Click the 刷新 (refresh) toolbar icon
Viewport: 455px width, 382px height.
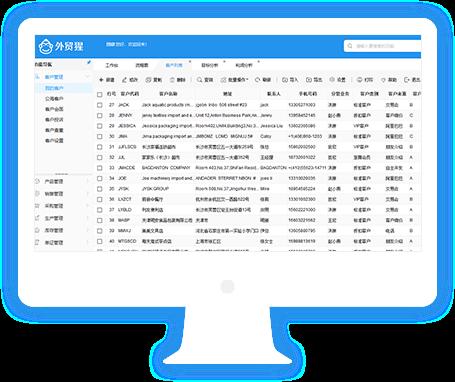click(257, 80)
